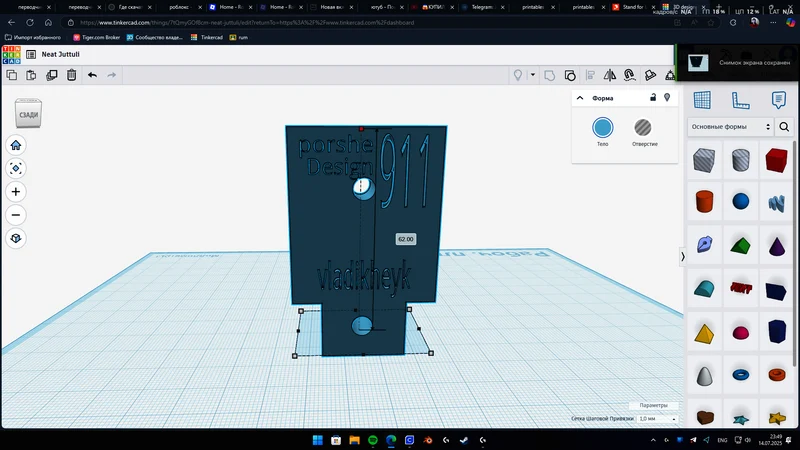This screenshot has width=800, height=450.
Task: Open the Импорт избранного bookmark
Action: (x=33, y=37)
